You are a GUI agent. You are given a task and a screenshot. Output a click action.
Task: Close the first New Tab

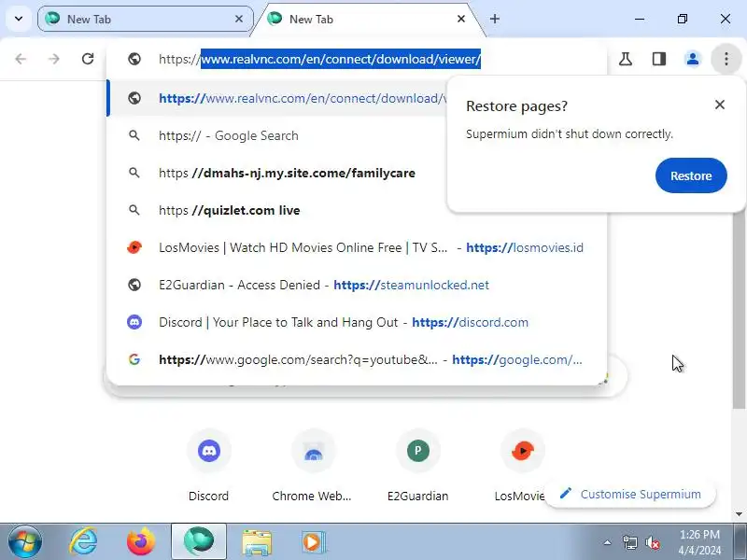239,19
